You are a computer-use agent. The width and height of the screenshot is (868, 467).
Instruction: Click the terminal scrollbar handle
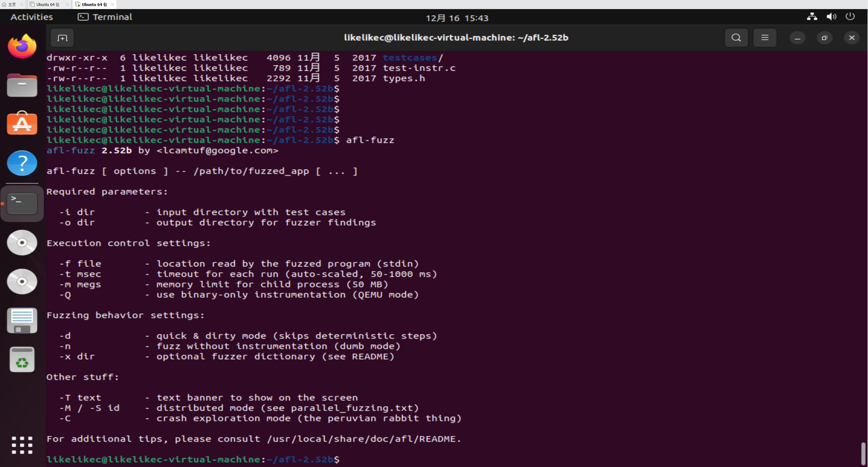(863, 454)
